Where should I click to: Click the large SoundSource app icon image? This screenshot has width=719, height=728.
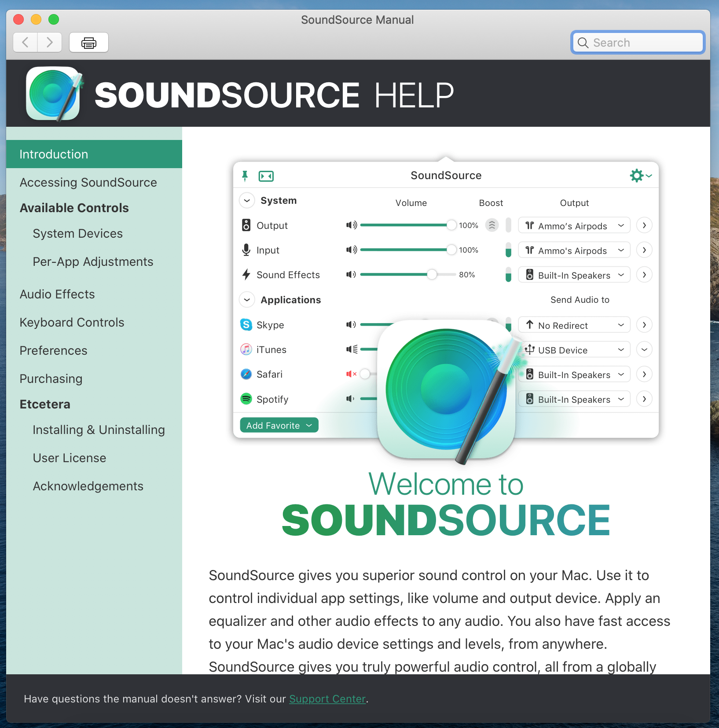click(447, 390)
